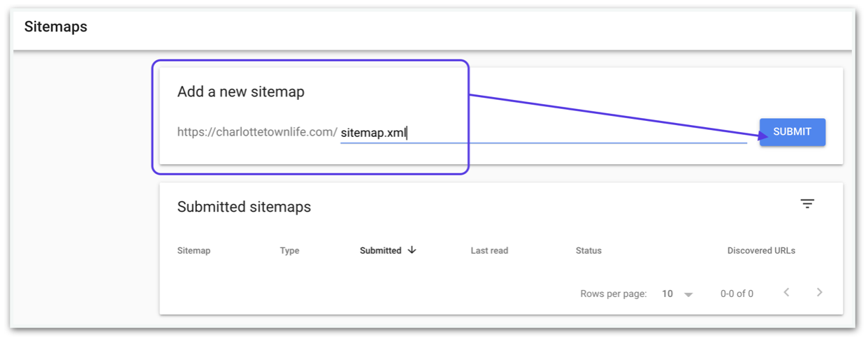
Task: Sort by the Type column header
Action: [289, 251]
